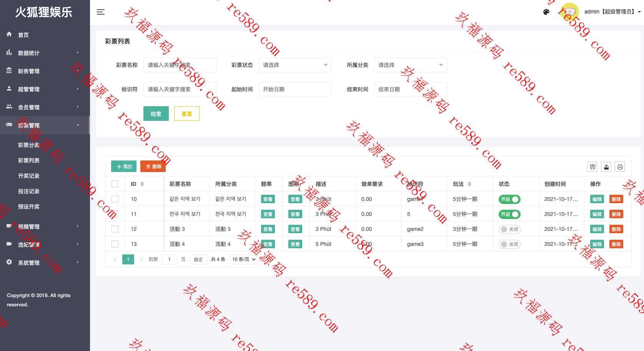Sort by the 玩法 column arrows
Image resolution: width=644 pixels, height=351 pixels.
pyautogui.click(x=469, y=184)
